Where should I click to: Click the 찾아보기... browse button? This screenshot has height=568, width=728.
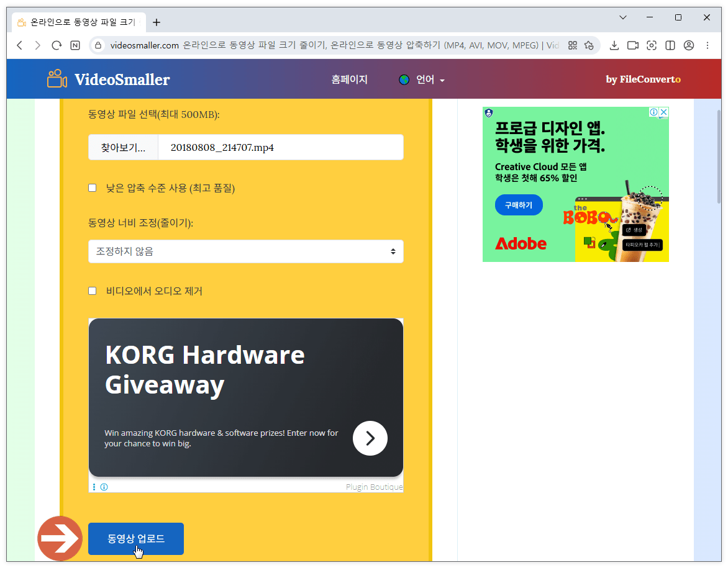[x=123, y=148]
